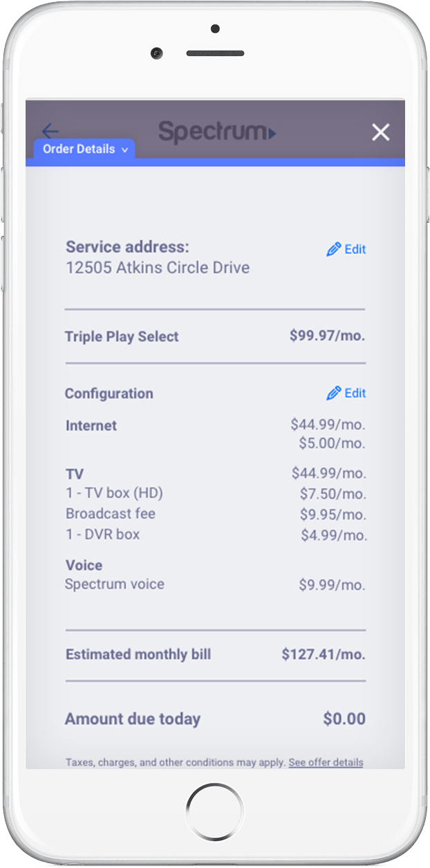Tap the $99.97/mo. plan price
The image size is (430, 868).
point(327,337)
